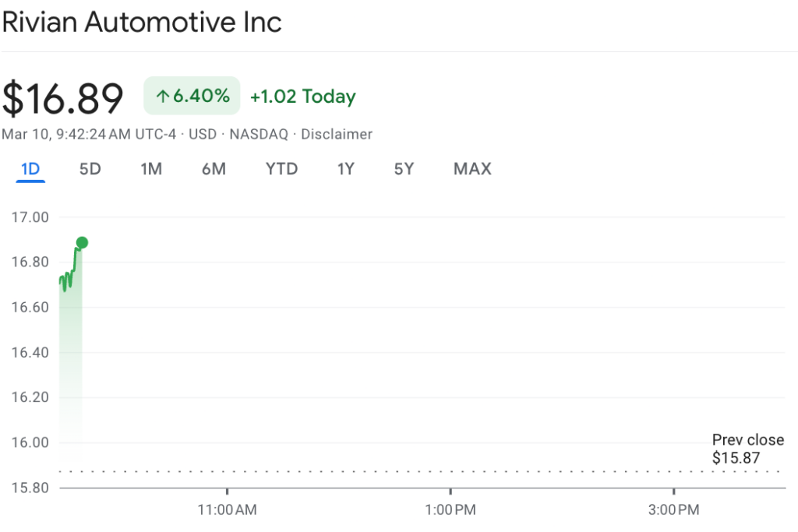Screen dimensions: 798x532
Task: Show the 1M chart range
Action: click(x=151, y=169)
